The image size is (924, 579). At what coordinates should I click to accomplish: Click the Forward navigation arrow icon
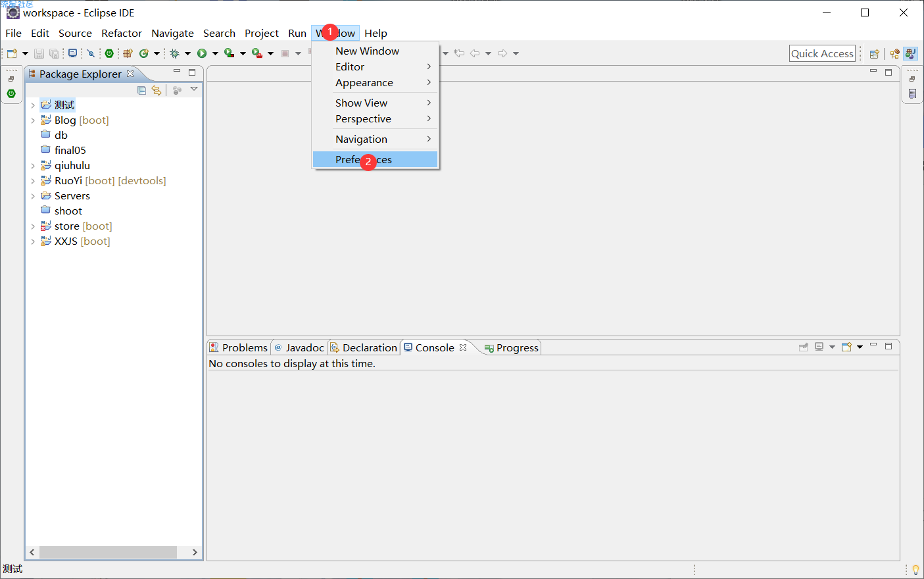502,53
